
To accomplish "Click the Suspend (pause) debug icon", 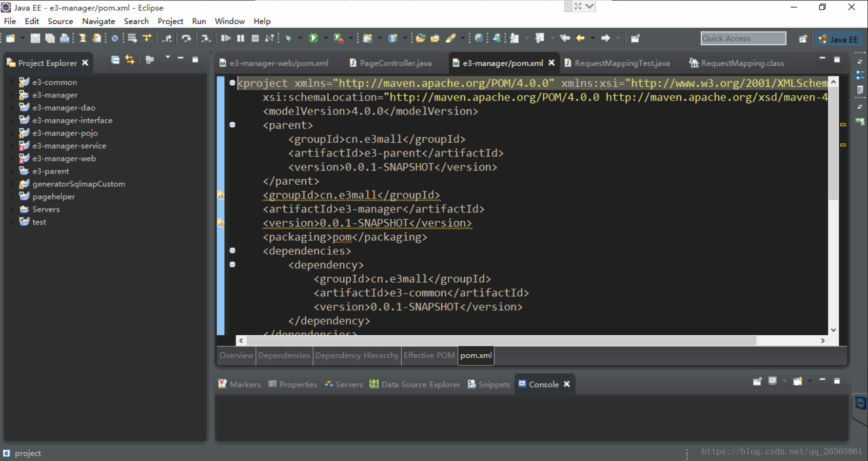I will [240, 38].
